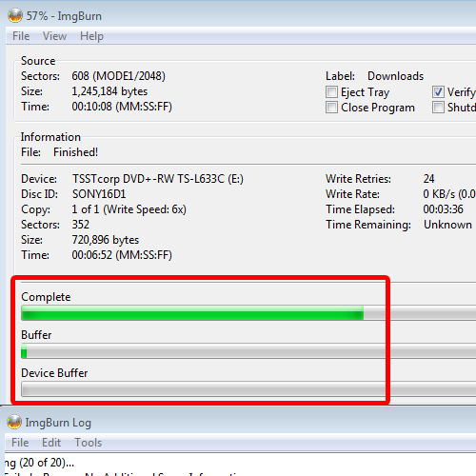Click the information sectors value '352'
The image size is (476, 476).
[80, 225]
